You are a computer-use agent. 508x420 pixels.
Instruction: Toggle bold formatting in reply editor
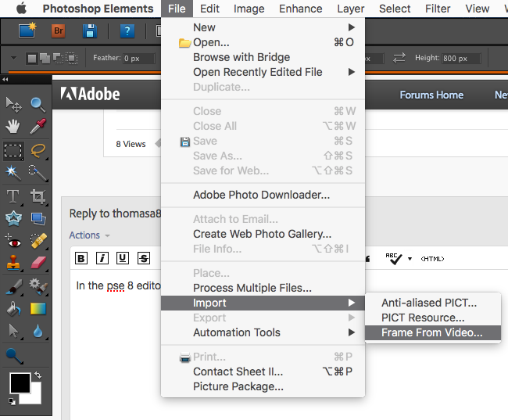pyautogui.click(x=81, y=258)
